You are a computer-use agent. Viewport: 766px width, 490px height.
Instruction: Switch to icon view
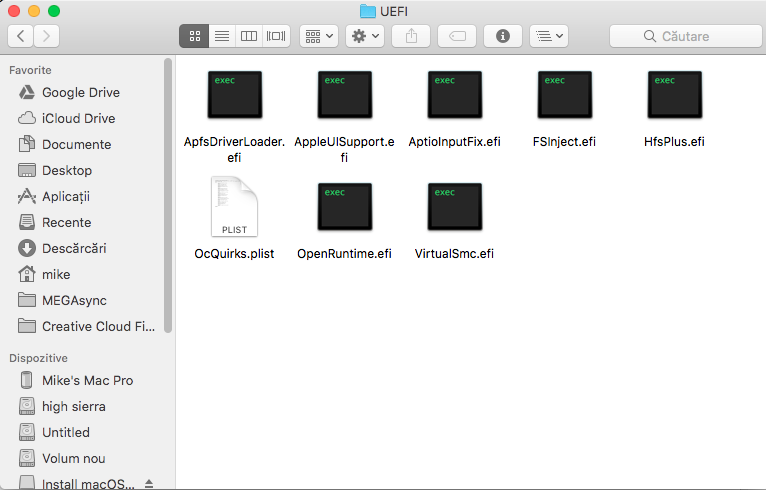(194, 36)
